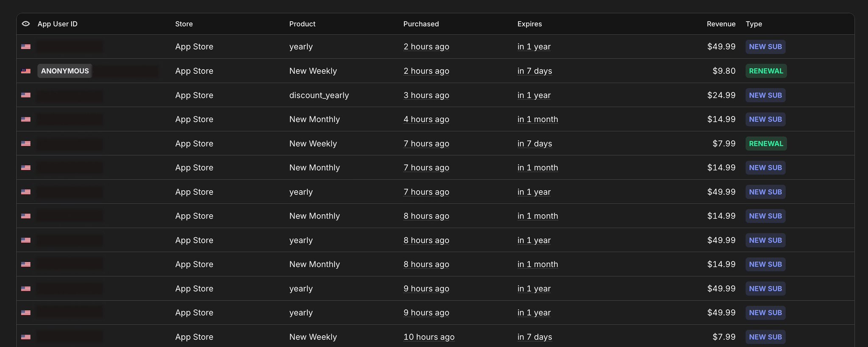Click the App User ID column header
The width and height of the screenshot is (868, 347).
[x=58, y=24]
